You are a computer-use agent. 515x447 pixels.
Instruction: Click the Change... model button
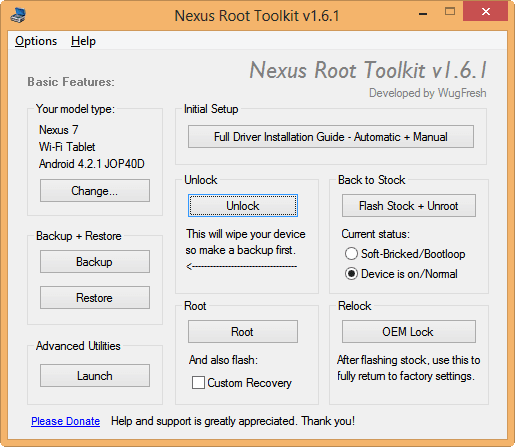(95, 191)
